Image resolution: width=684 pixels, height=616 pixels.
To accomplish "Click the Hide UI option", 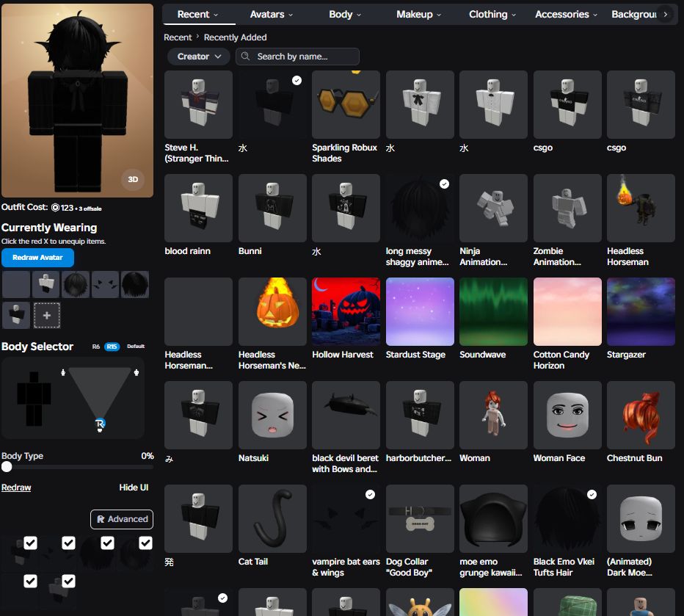I will [x=134, y=488].
